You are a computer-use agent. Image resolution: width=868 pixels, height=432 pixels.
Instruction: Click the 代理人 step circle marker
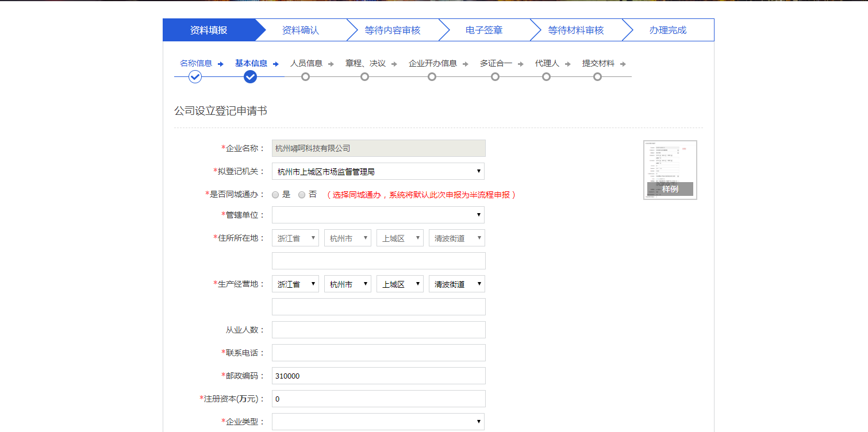[546, 77]
